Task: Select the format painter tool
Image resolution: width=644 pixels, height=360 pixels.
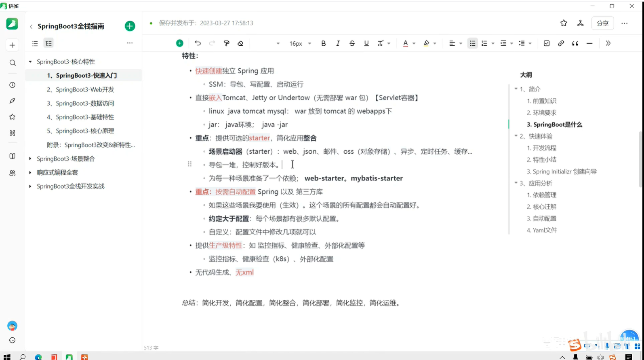Action: 227,43
